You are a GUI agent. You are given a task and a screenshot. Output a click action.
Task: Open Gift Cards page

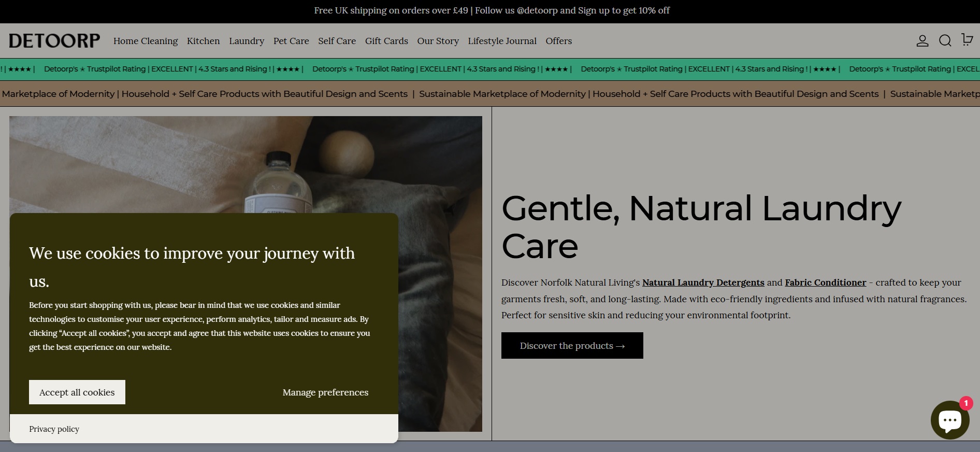coord(386,41)
